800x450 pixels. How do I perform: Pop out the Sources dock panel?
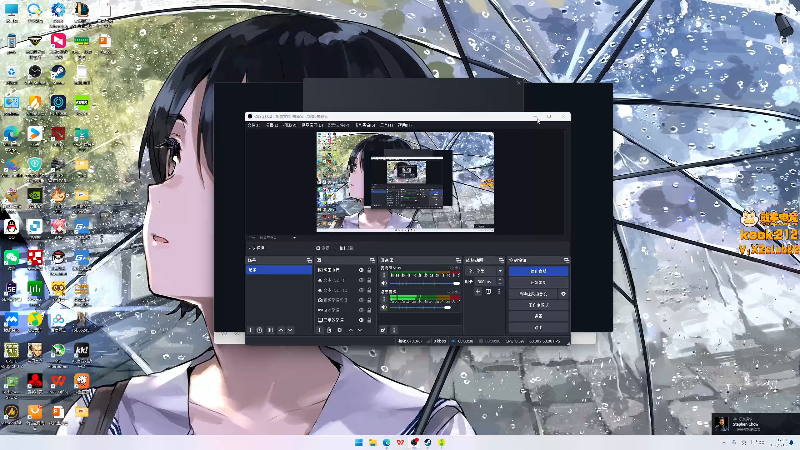tap(372, 260)
